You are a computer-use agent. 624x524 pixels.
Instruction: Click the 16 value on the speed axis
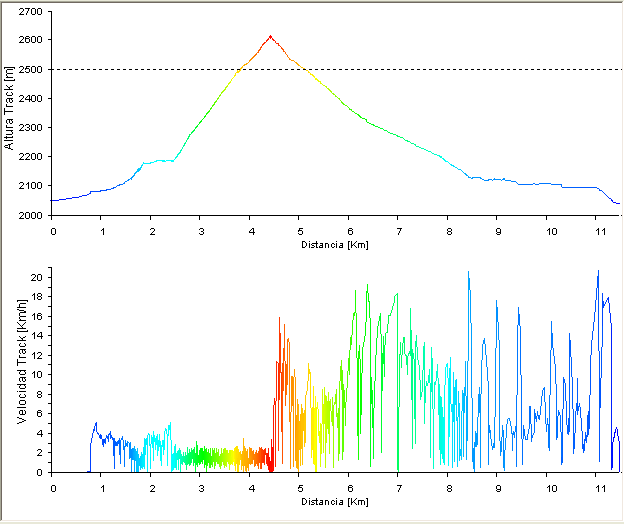(x=36, y=317)
